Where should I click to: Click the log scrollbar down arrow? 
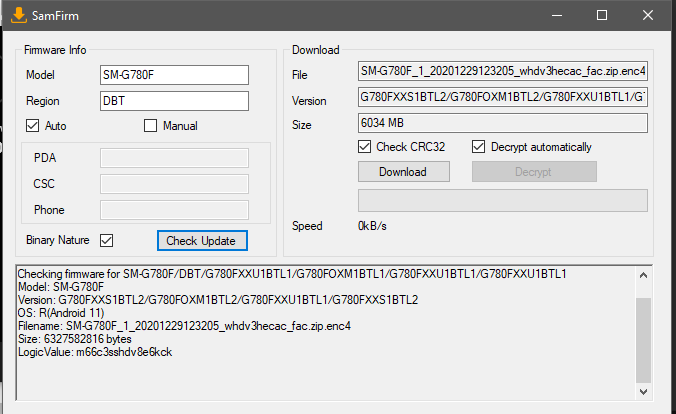point(643,392)
